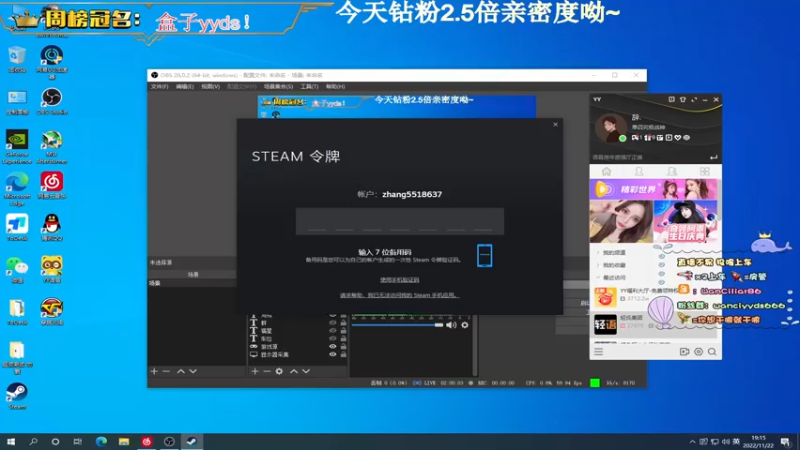Viewport: 800px width, 450px height.
Task: Toggle visibility of the game source
Action: pos(333,346)
